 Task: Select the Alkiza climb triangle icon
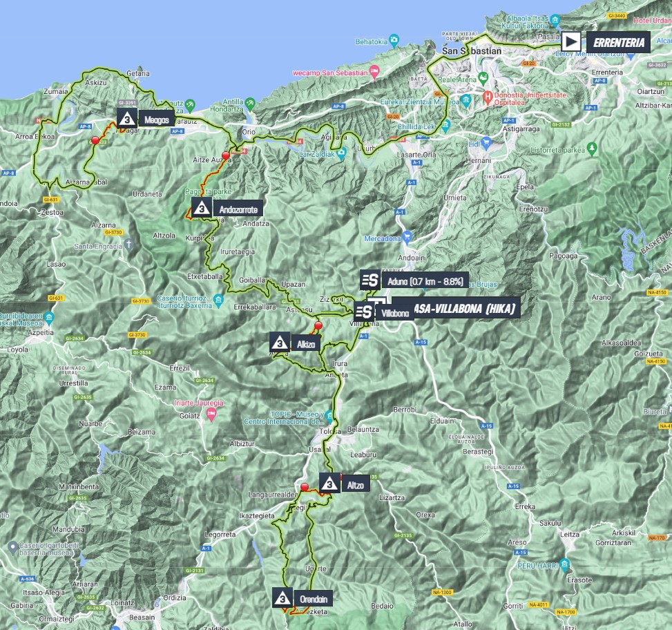279,342
